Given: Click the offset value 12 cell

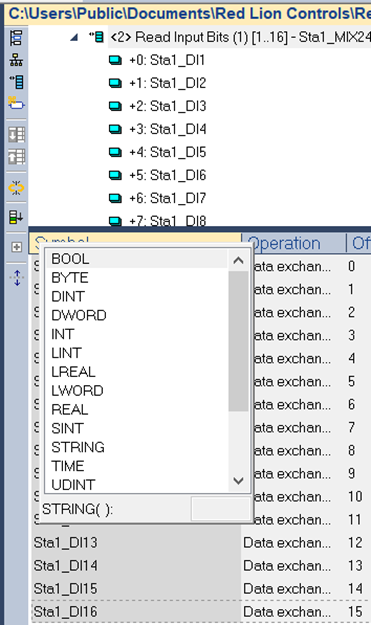Looking at the screenshot, I should (355, 543).
